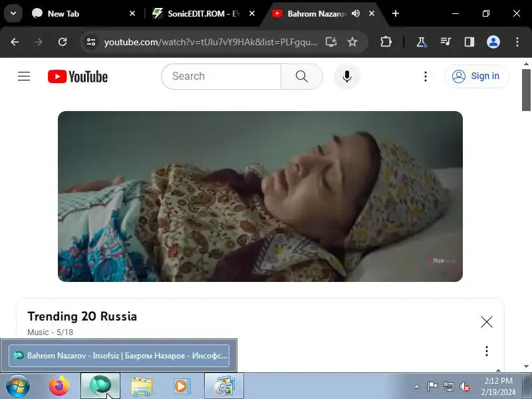The width and height of the screenshot is (532, 399).
Task: Show desktop via taskbar end button
Action: pyautogui.click(x=528, y=386)
